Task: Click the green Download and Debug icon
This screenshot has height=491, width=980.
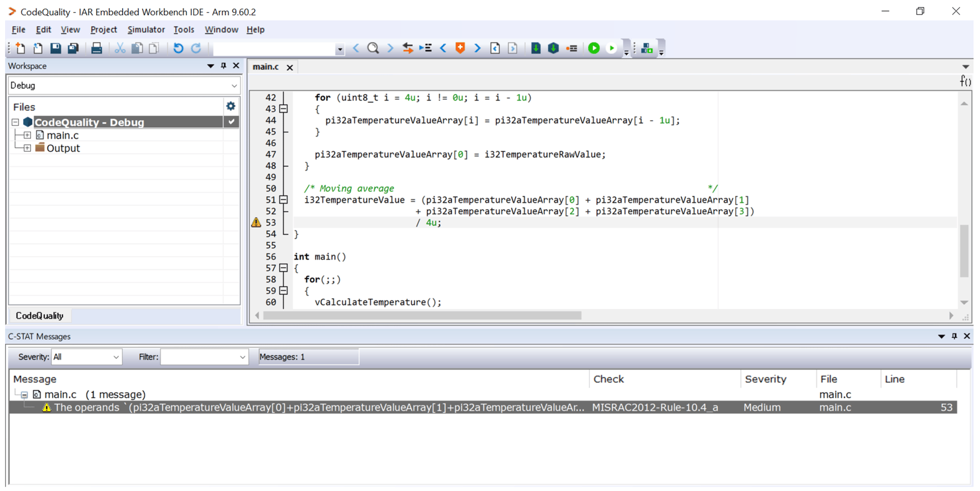Action: pyautogui.click(x=594, y=48)
